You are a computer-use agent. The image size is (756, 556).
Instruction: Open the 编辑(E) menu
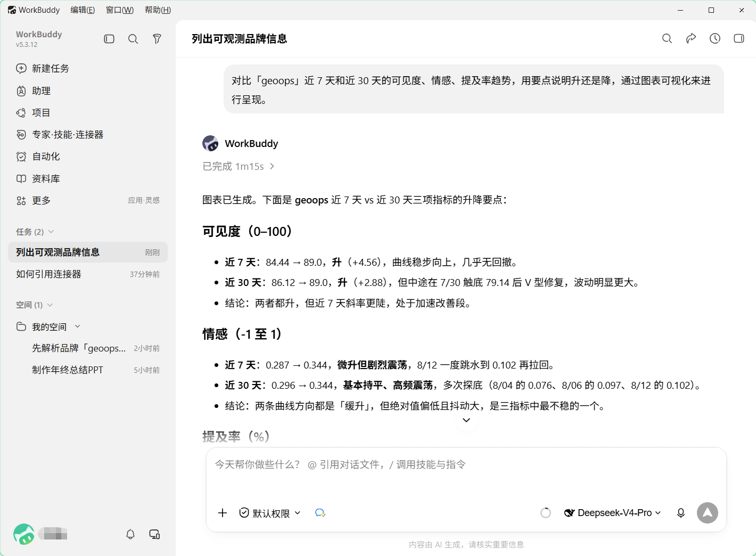coord(83,10)
